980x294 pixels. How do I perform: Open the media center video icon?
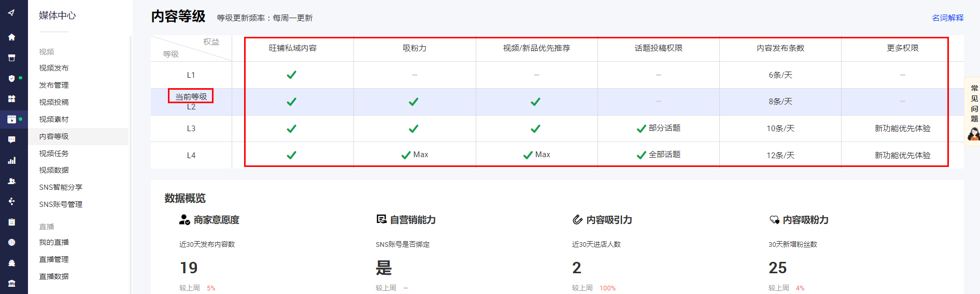coord(11,119)
